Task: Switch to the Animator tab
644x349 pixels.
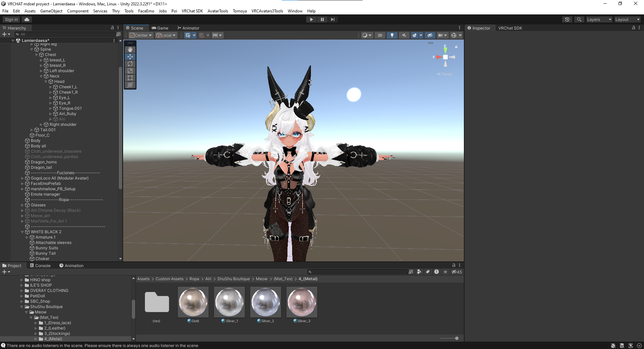Action: (x=188, y=28)
